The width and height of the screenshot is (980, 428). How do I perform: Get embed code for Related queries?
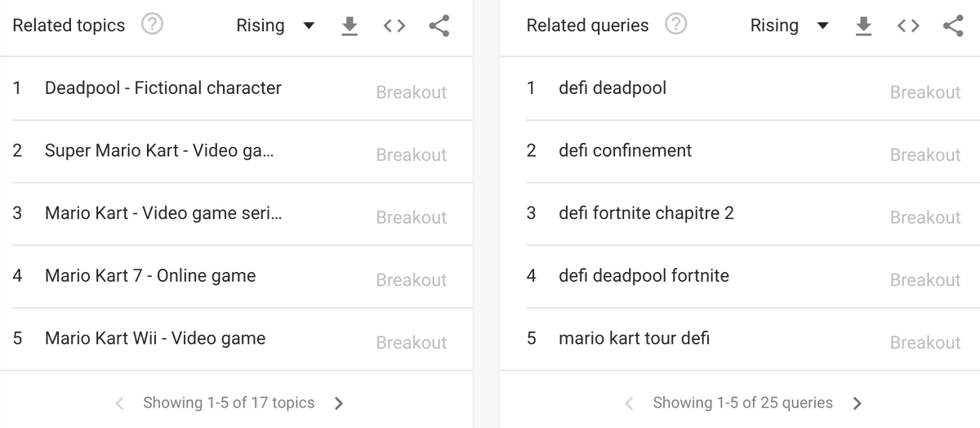(908, 26)
